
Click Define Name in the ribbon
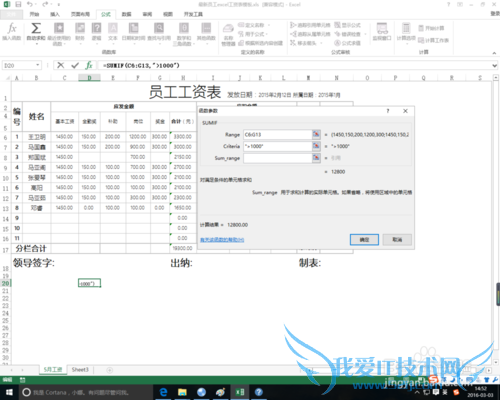tap(255, 25)
